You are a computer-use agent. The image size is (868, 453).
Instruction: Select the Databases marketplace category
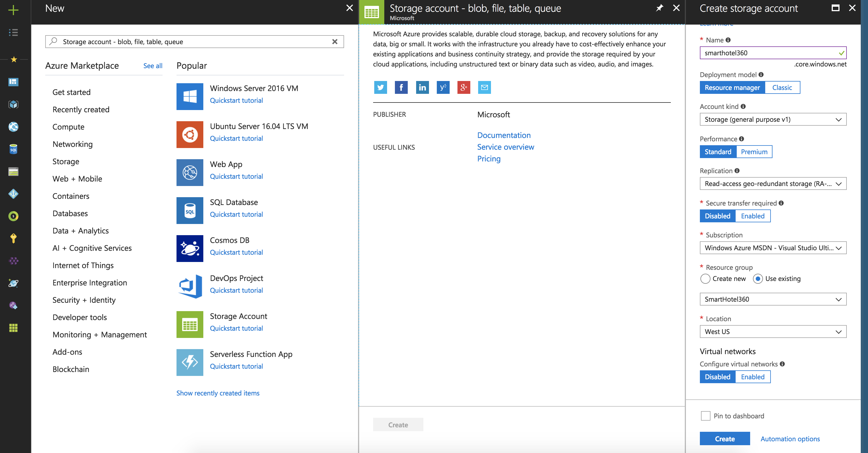click(x=70, y=213)
